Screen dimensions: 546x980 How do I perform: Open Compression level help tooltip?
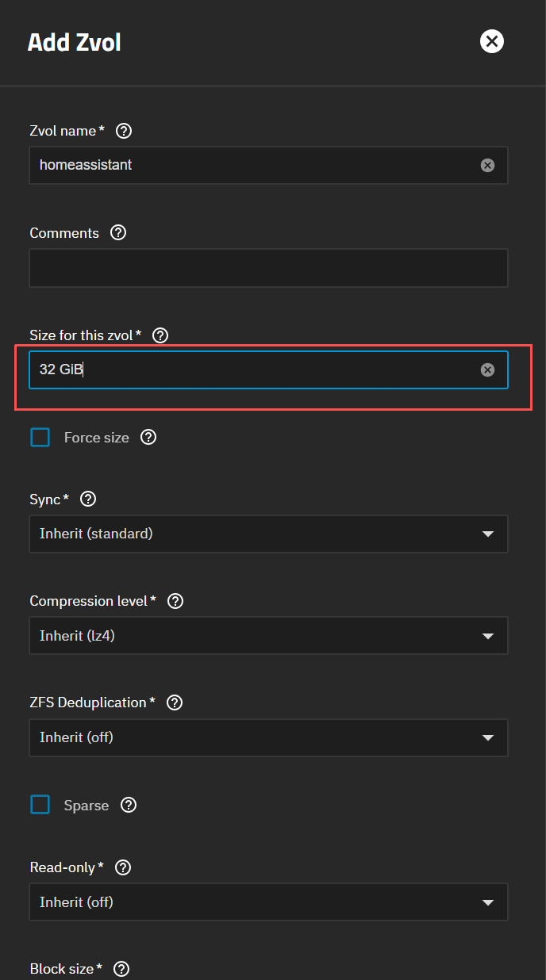[175, 601]
